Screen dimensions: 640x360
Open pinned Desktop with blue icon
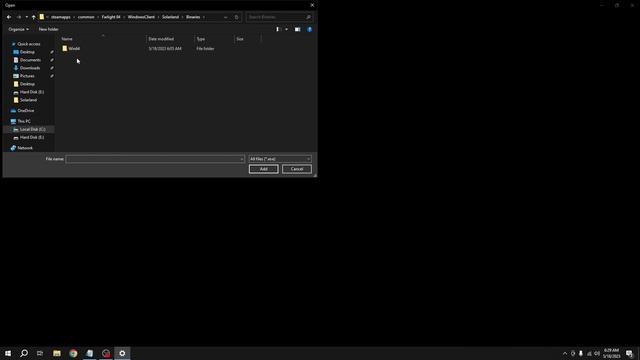click(27, 52)
